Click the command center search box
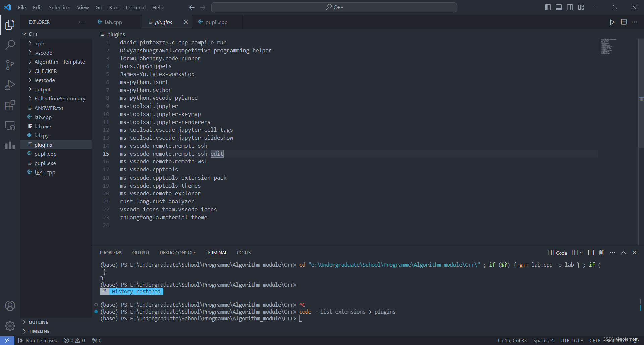 click(334, 7)
